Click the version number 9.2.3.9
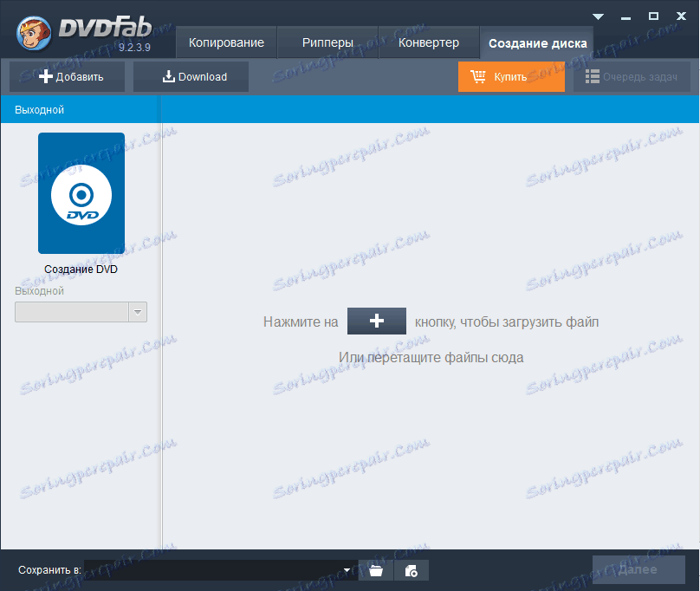The height and width of the screenshot is (591, 700). [x=134, y=48]
